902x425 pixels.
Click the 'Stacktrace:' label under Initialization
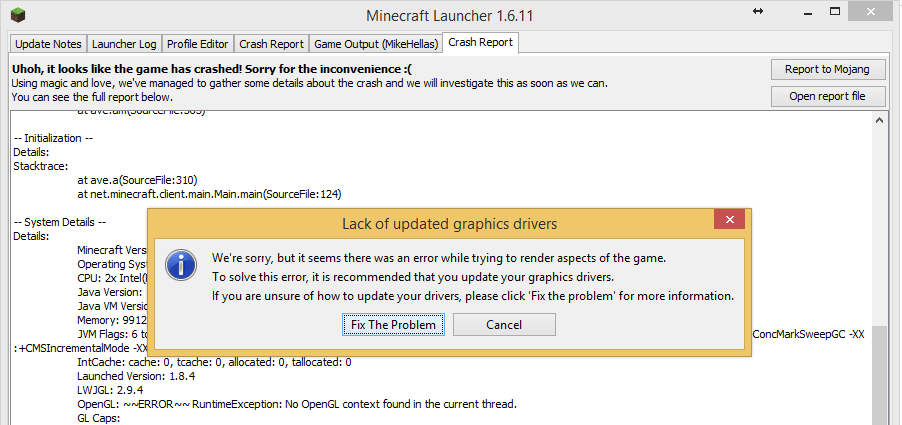tap(41, 167)
